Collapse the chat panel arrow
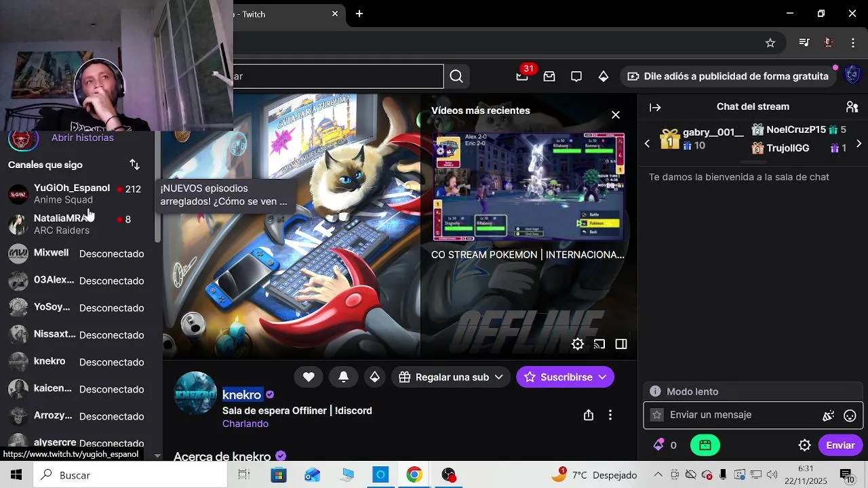This screenshot has height=488, width=868. click(x=655, y=107)
